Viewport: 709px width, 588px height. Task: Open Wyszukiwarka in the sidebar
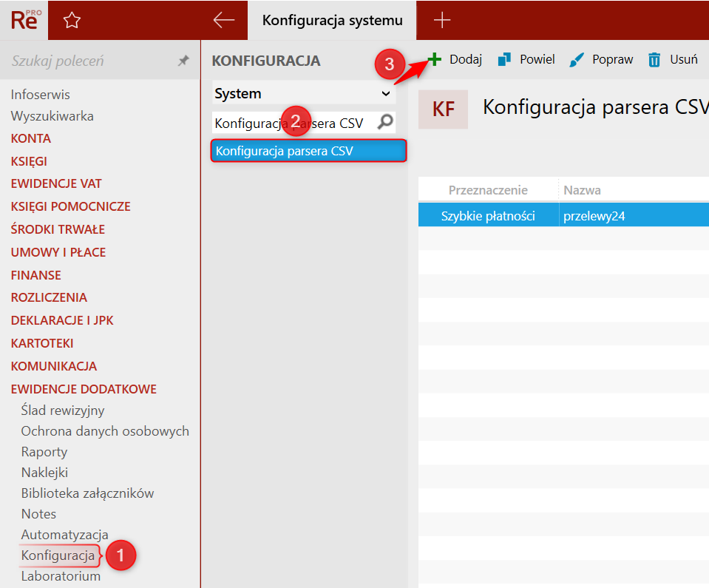coord(52,116)
